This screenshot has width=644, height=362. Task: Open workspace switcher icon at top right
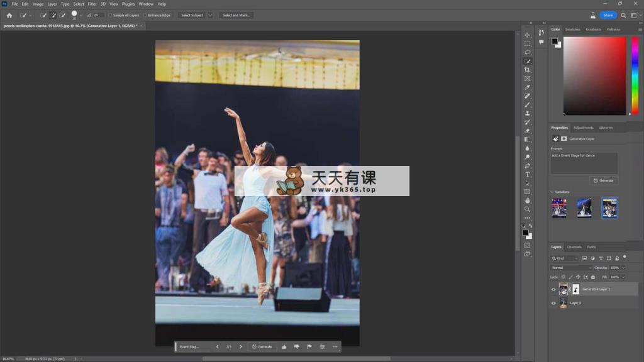(634, 15)
